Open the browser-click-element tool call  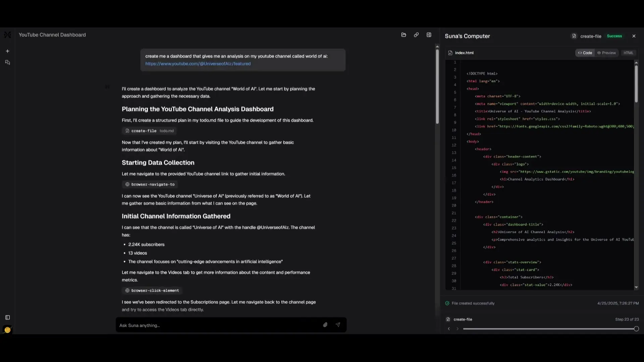tap(152, 291)
